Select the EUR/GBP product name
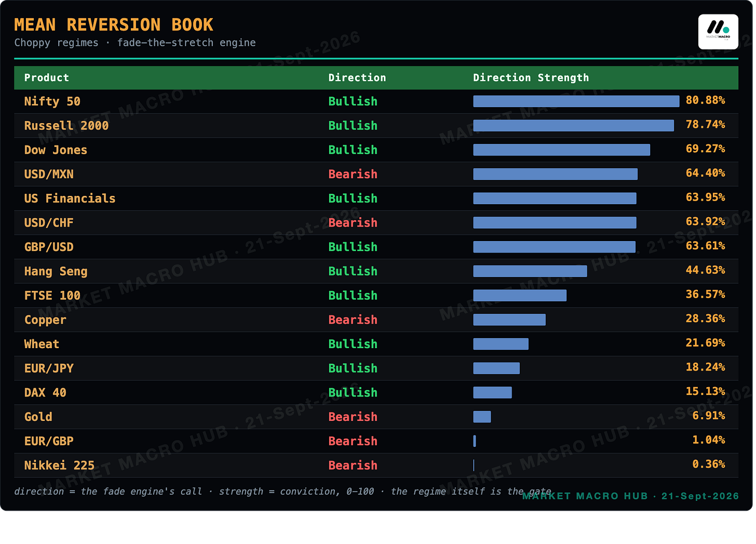Image resolution: width=756 pixels, height=544 pixels. click(49, 441)
